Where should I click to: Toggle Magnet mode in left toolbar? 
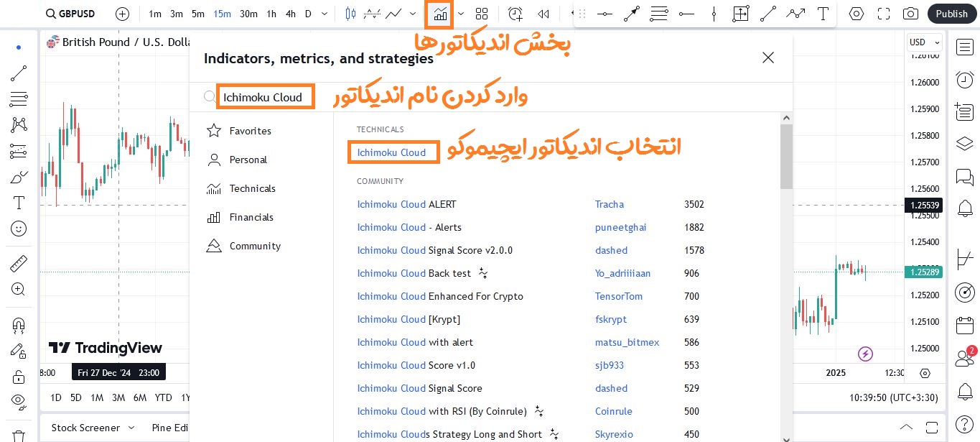click(x=19, y=325)
